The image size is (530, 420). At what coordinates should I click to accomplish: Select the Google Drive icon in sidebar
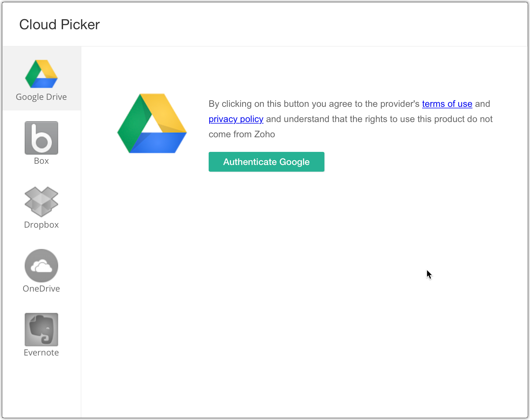click(41, 74)
